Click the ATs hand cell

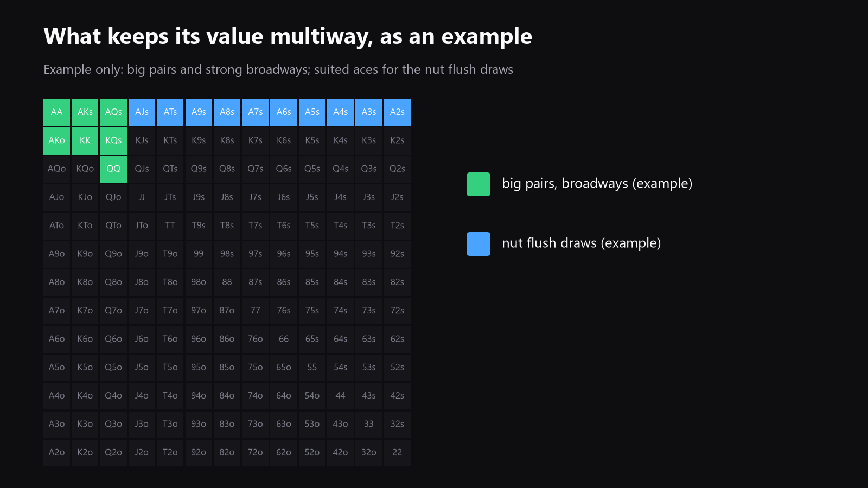pos(170,112)
